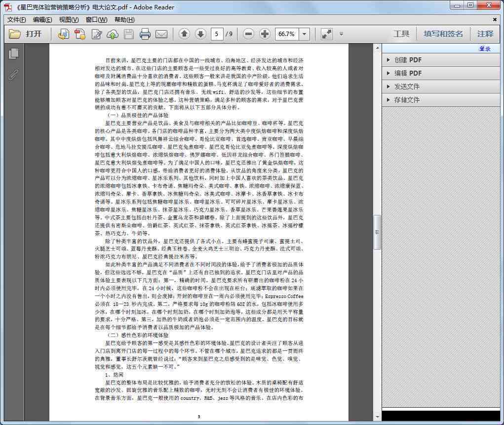Open attachments paperclip panel icon
This screenshot has width=504, height=425.
click(x=13, y=74)
